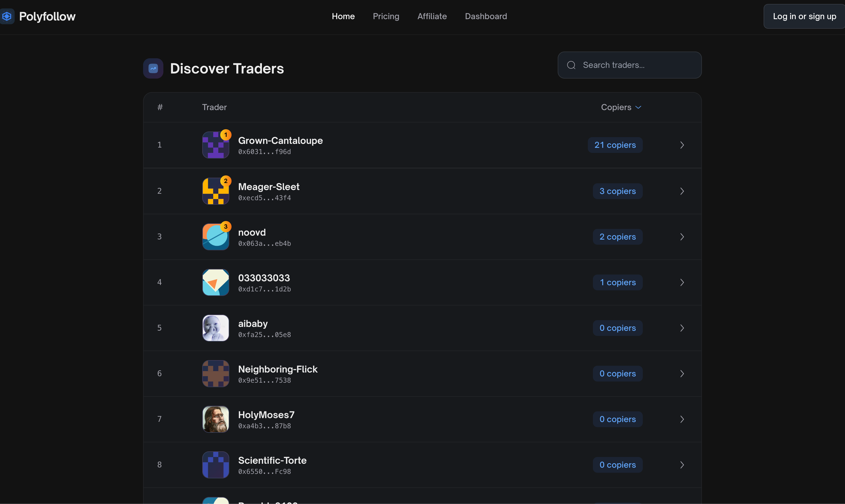The height and width of the screenshot is (504, 845).
Task: Open the Dashboard nav link
Action: (486, 16)
